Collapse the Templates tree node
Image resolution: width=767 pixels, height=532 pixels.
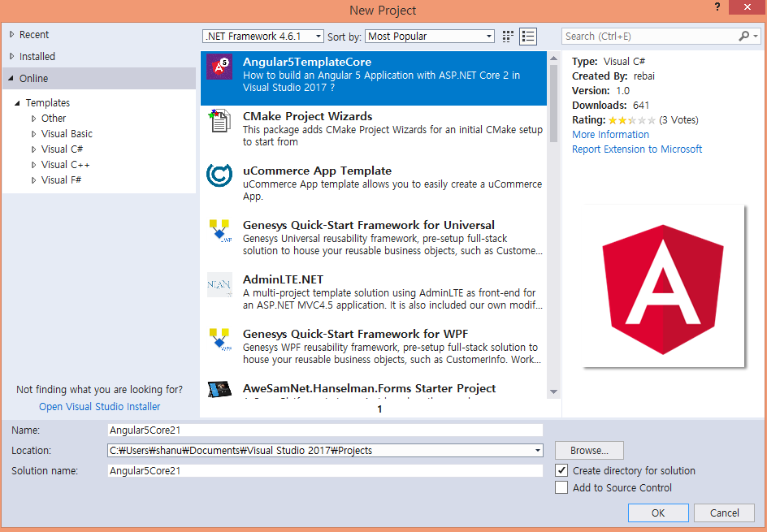tap(17, 102)
